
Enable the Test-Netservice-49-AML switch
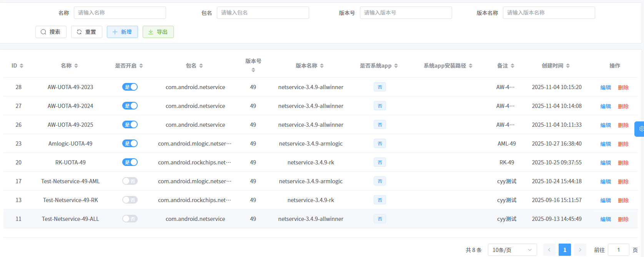pos(130,181)
